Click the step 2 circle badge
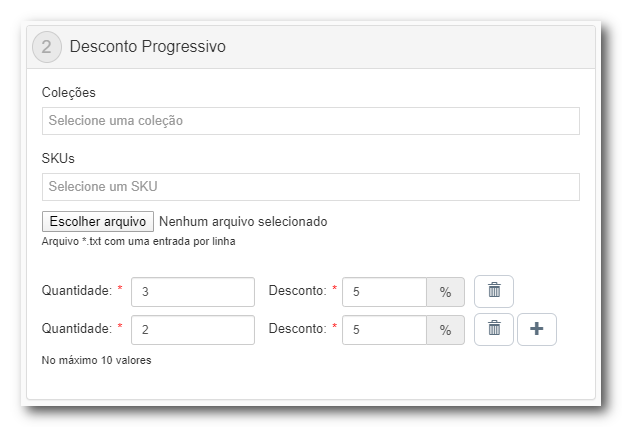622x427 pixels. (47, 47)
